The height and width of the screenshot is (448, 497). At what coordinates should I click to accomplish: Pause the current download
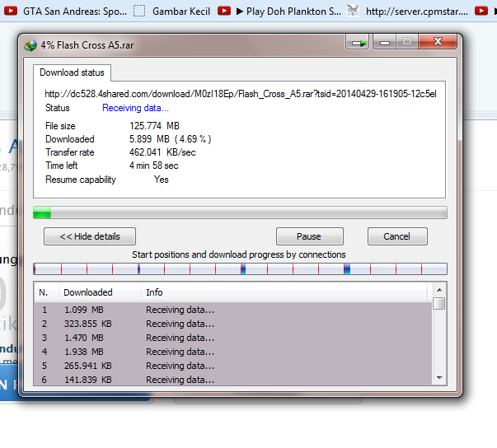click(x=309, y=236)
